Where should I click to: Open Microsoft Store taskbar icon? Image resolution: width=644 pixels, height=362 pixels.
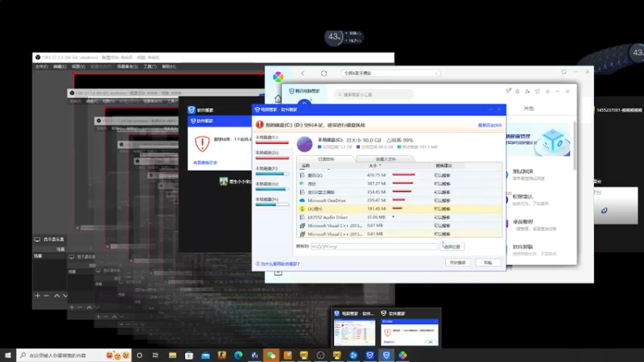(189, 355)
